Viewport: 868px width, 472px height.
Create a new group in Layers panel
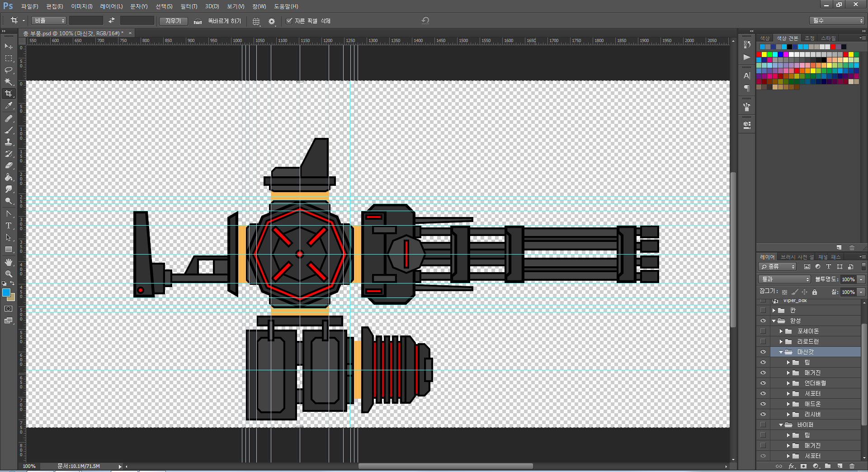[x=828, y=466]
